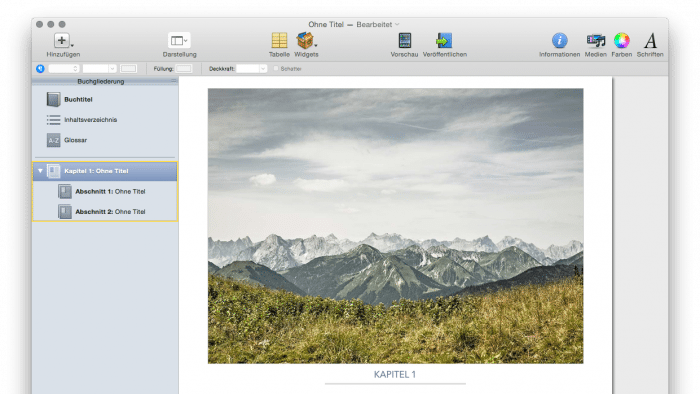
Task: Open the Schriften fonts panel
Action: click(x=650, y=41)
